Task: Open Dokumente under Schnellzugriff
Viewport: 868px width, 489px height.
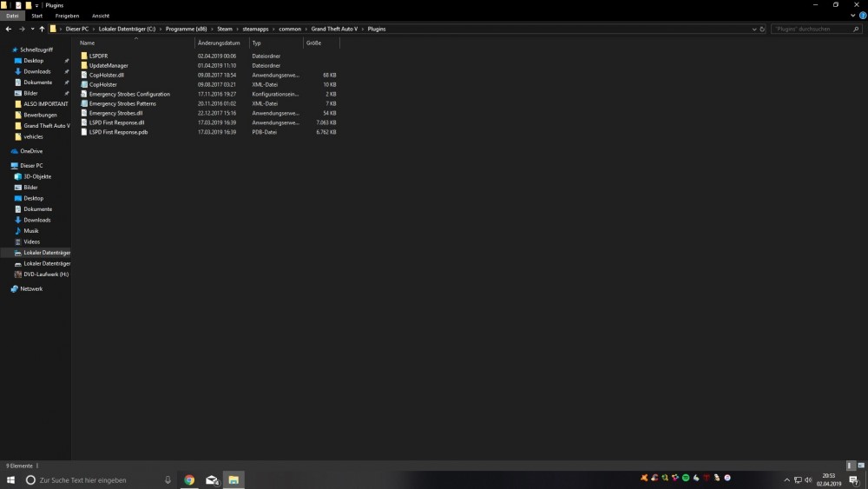Action: coord(37,83)
